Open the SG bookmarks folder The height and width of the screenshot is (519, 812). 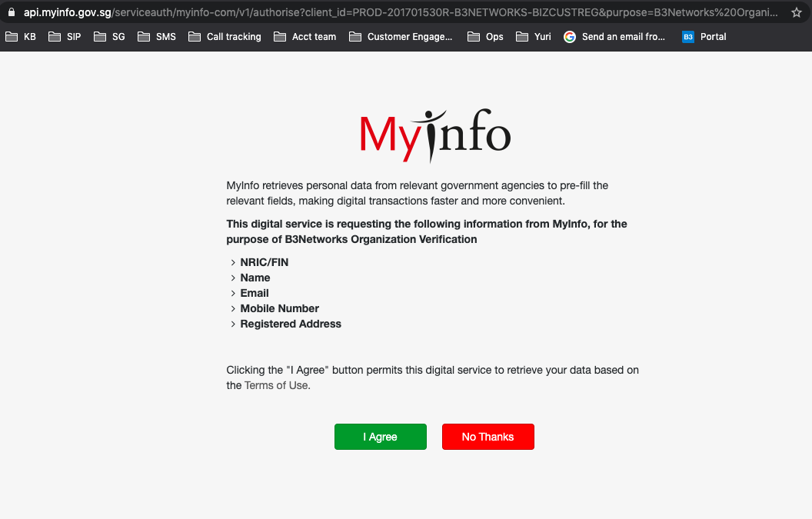(x=109, y=37)
